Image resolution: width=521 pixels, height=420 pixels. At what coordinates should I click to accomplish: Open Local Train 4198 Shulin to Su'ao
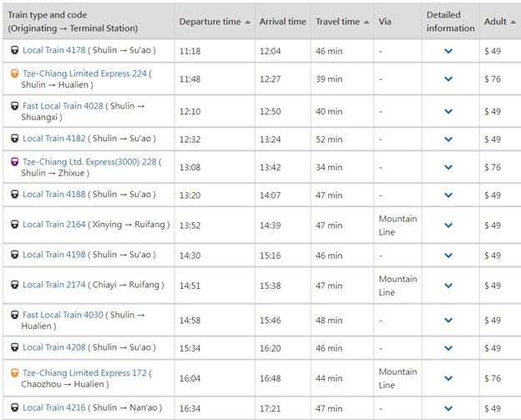pyautogui.click(x=54, y=255)
